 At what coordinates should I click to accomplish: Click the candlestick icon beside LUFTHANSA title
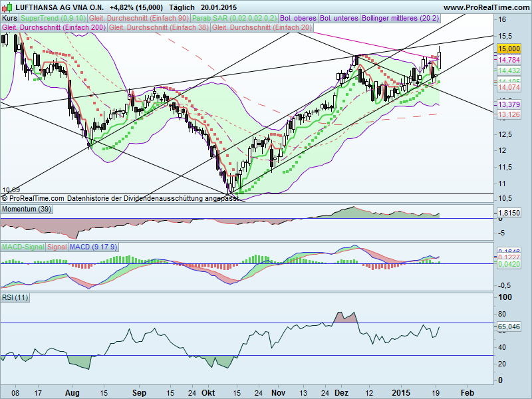click(x=7, y=7)
